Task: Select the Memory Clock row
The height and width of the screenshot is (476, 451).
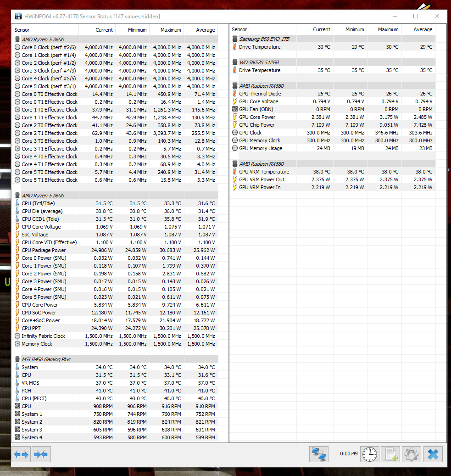Action: (x=116, y=344)
